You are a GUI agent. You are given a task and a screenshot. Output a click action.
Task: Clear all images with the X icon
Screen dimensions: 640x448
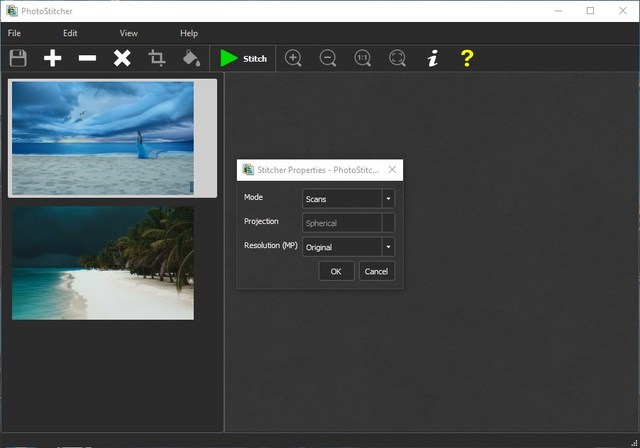(x=122, y=58)
